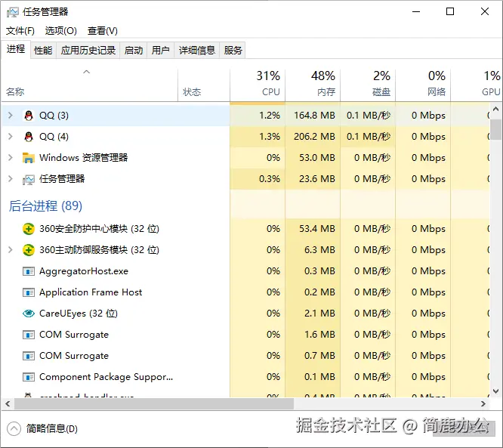The width and height of the screenshot is (503, 448).
Task: Sort by the 磁盘 2% column header
Action: coord(368,85)
